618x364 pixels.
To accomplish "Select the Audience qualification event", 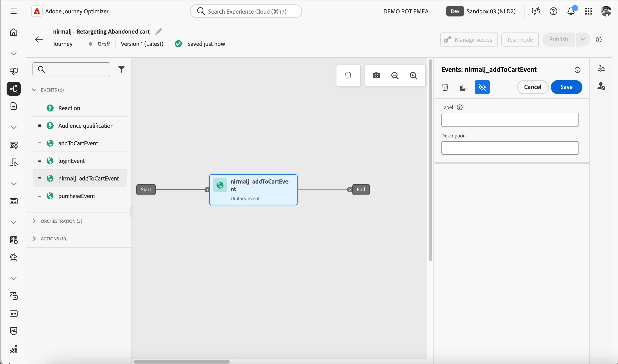I will [80, 126].
